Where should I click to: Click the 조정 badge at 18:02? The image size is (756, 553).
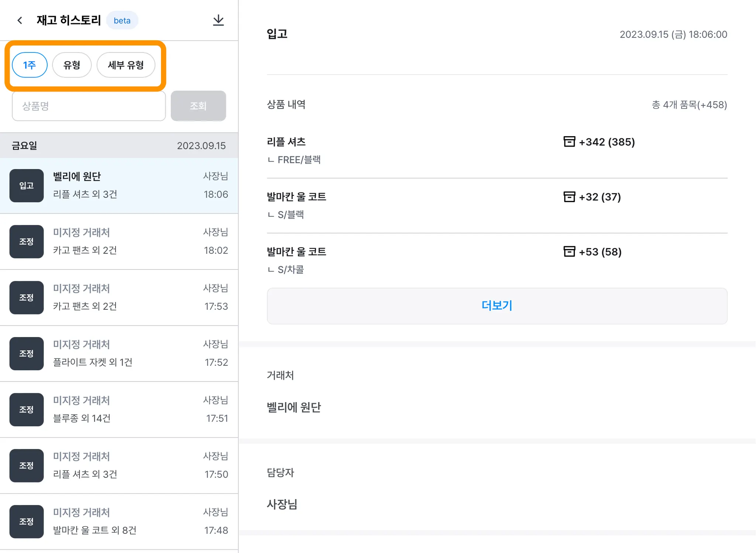[27, 241]
